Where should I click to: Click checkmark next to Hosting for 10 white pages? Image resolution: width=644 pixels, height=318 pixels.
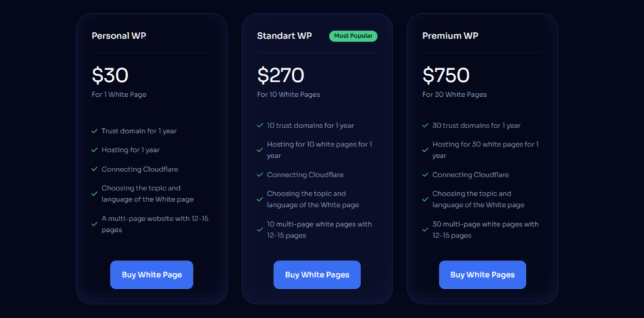point(260,150)
